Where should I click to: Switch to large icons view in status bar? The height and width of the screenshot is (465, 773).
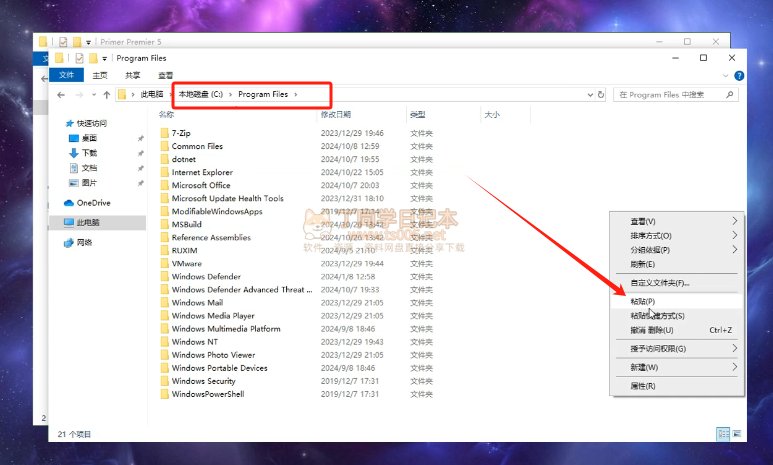click(737, 433)
